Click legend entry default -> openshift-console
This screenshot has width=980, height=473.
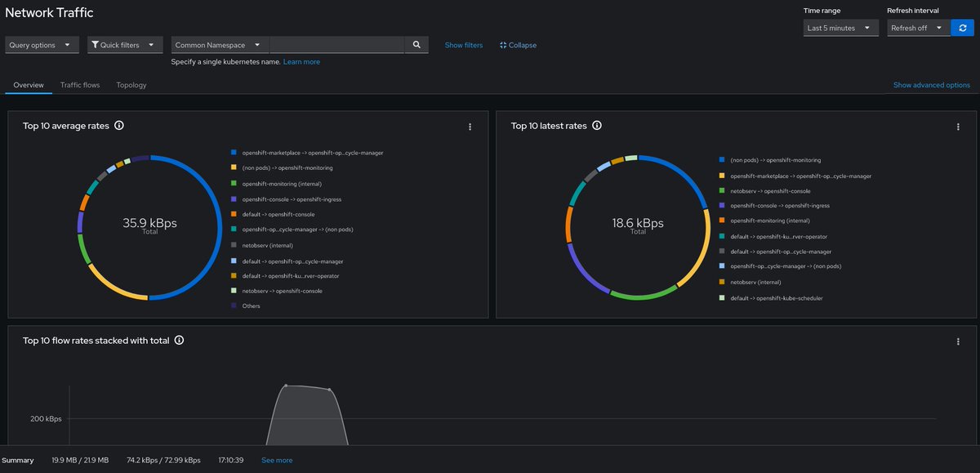tap(278, 214)
